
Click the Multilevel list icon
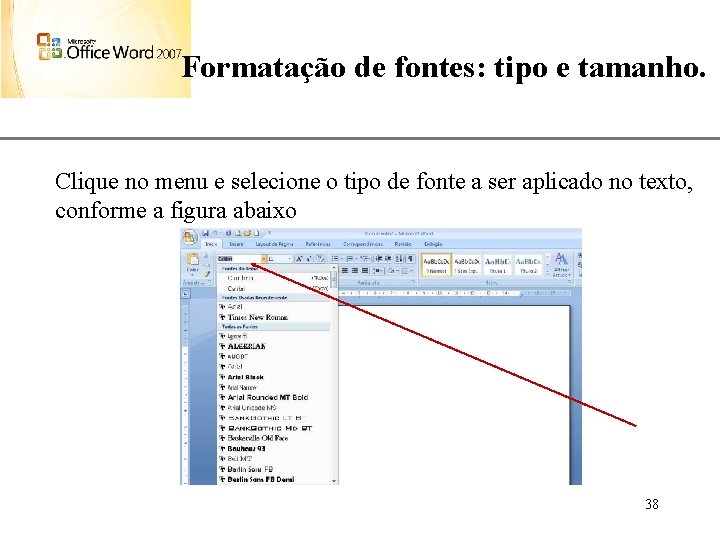(x=365, y=259)
